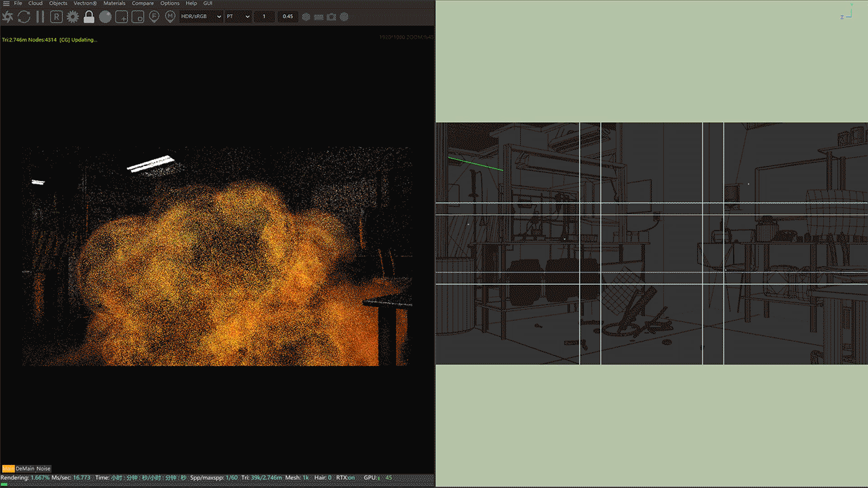Open the HDR/sRGB color space dropdown
The height and width of the screenshot is (488, 868).
pos(201,16)
